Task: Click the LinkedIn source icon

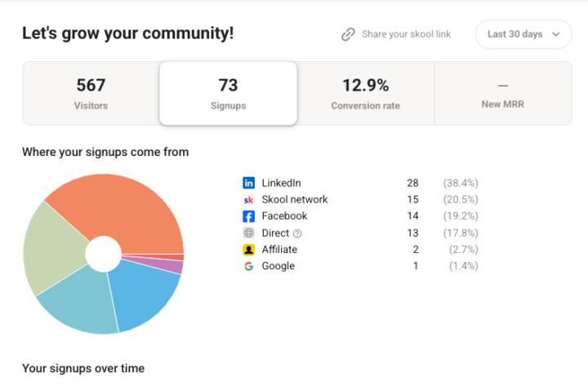Action: coord(249,183)
